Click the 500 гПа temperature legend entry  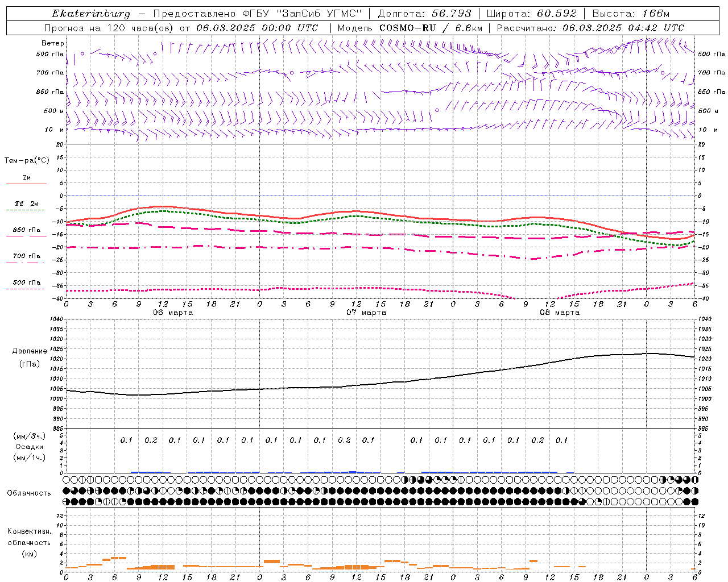pyautogui.click(x=26, y=285)
